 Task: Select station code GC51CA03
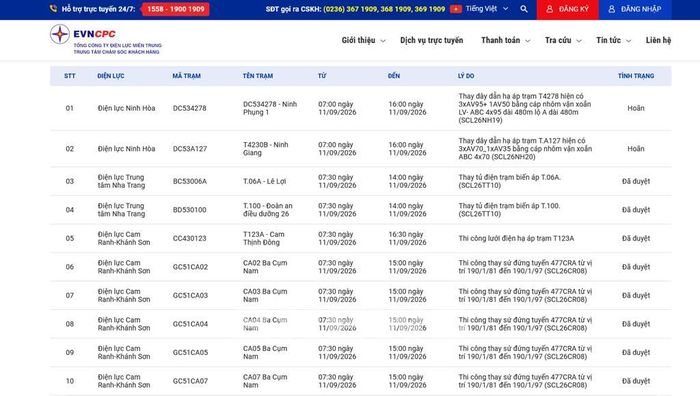click(x=190, y=296)
